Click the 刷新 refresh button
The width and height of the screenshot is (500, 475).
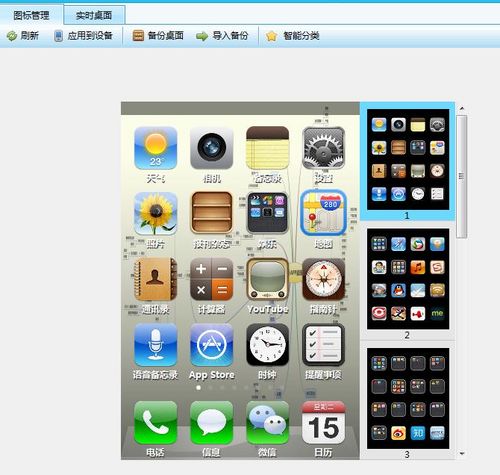(23, 36)
